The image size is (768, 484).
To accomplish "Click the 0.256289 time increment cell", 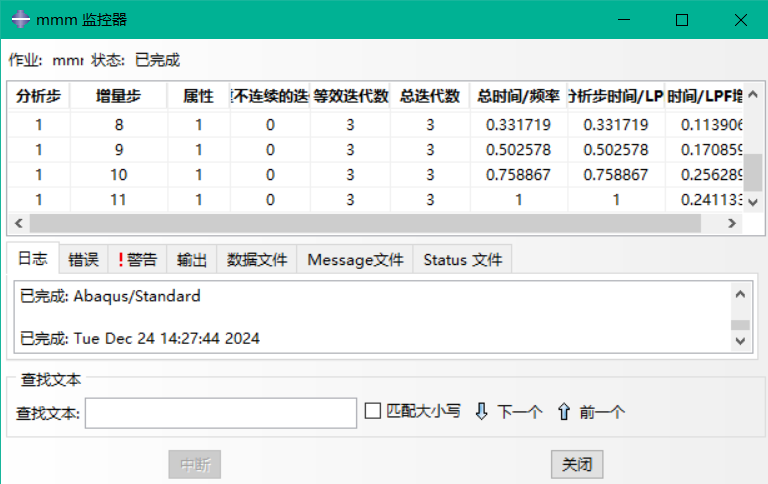I will coord(704,175).
